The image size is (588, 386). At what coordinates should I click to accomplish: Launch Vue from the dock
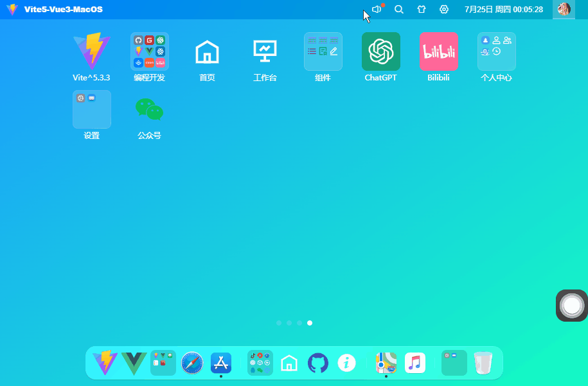pyautogui.click(x=134, y=363)
